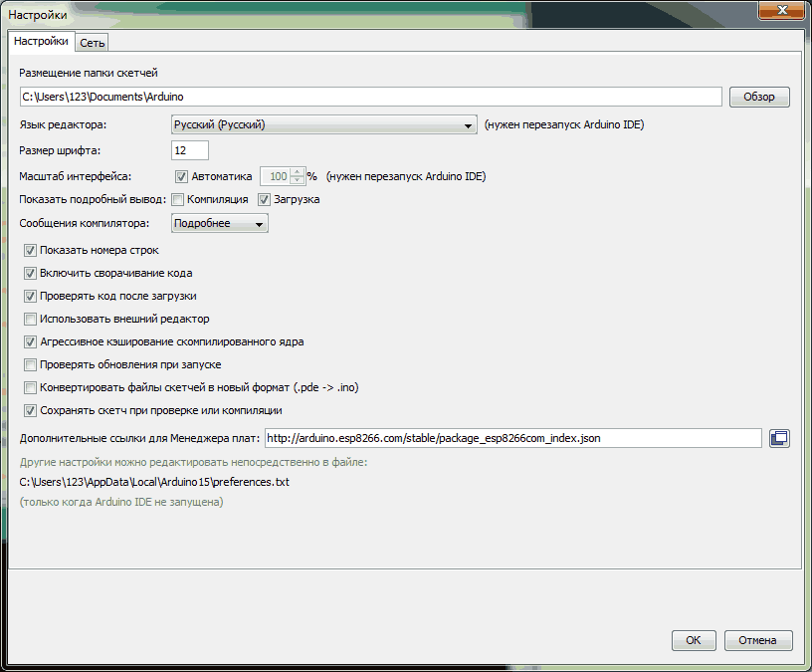Viewport: 812px width, 672px height.
Task: Click the Обзор browse button
Action: click(x=759, y=97)
